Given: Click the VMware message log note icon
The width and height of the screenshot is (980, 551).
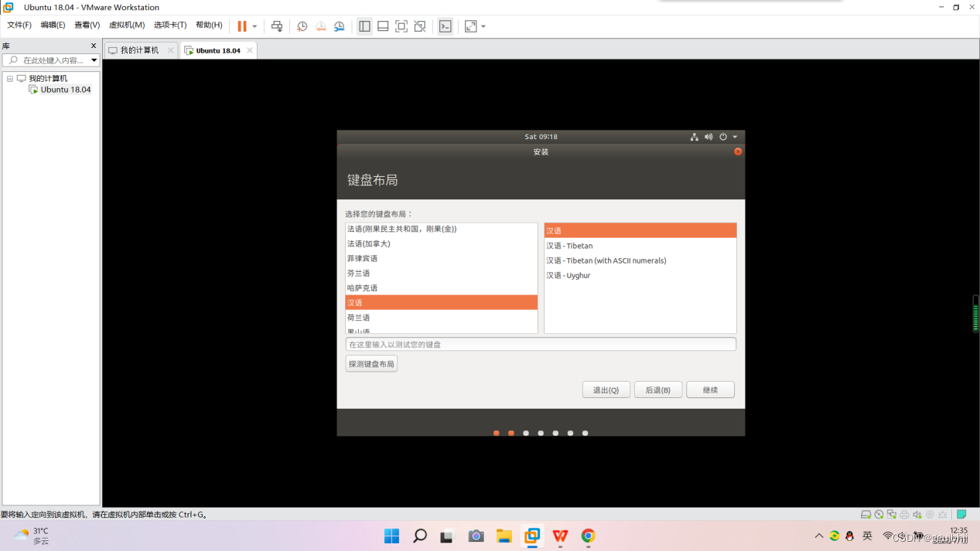Looking at the screenshot, I should click(x=961, y=515).
